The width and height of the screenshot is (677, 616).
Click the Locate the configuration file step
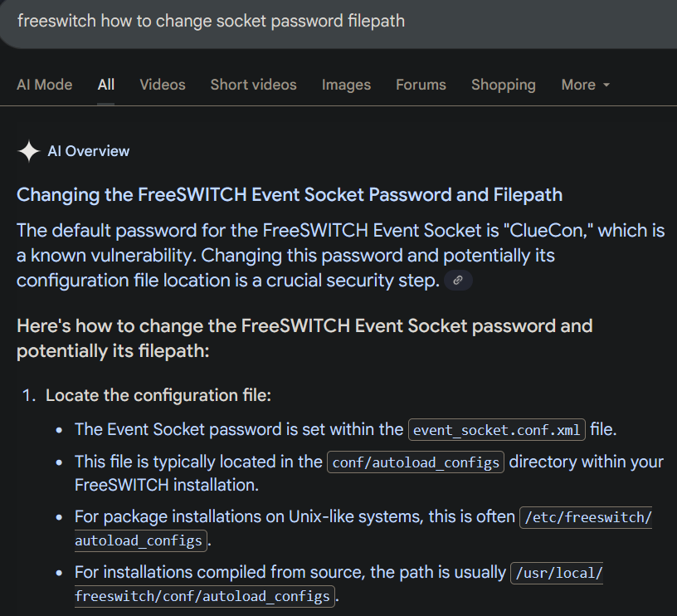pos(158,396)
